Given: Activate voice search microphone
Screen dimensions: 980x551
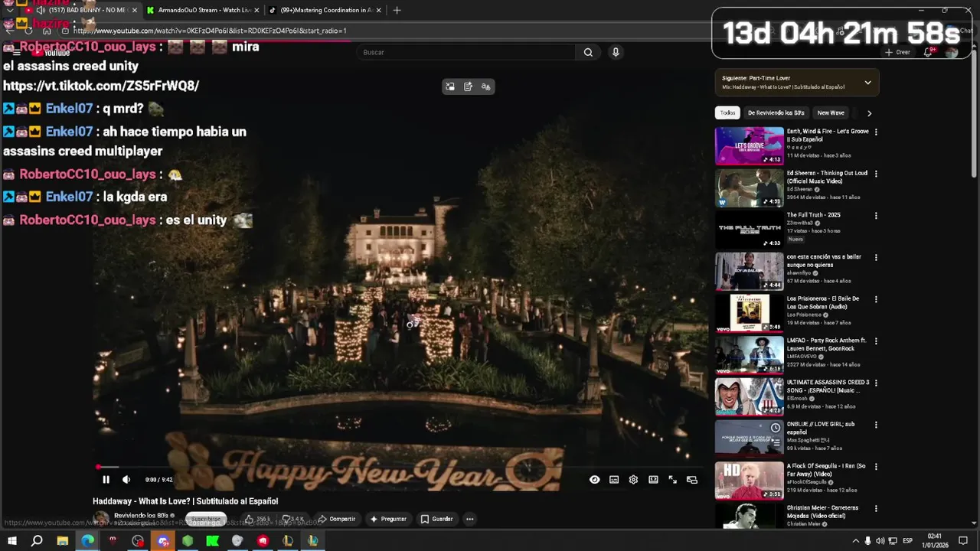Looking at the screenshot, I should 616,52.
